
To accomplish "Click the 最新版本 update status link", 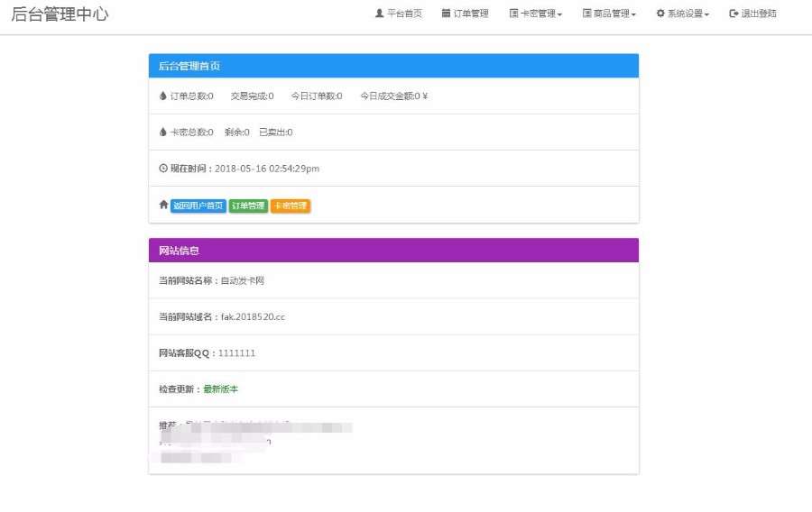I will 221,389.
